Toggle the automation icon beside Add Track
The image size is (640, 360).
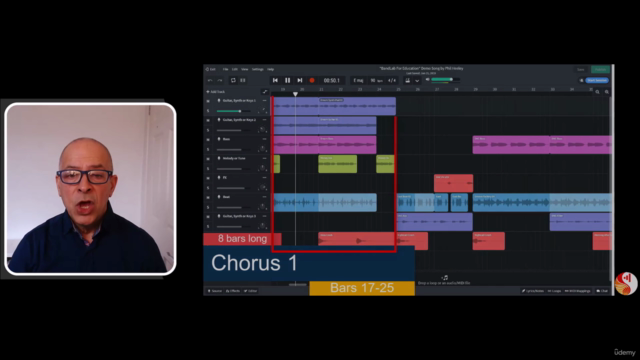tap(264, 92)
